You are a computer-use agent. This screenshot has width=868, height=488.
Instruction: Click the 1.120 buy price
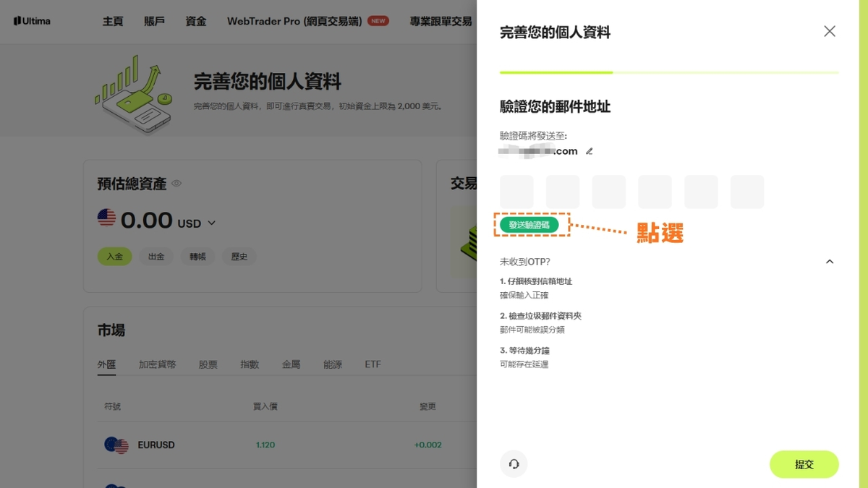click(265, 445)
